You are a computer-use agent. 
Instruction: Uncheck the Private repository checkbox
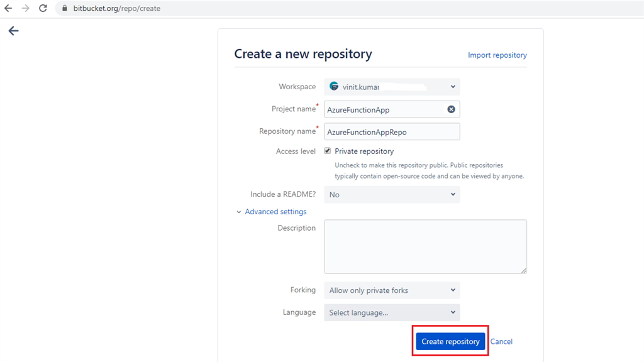pos(327,150)
